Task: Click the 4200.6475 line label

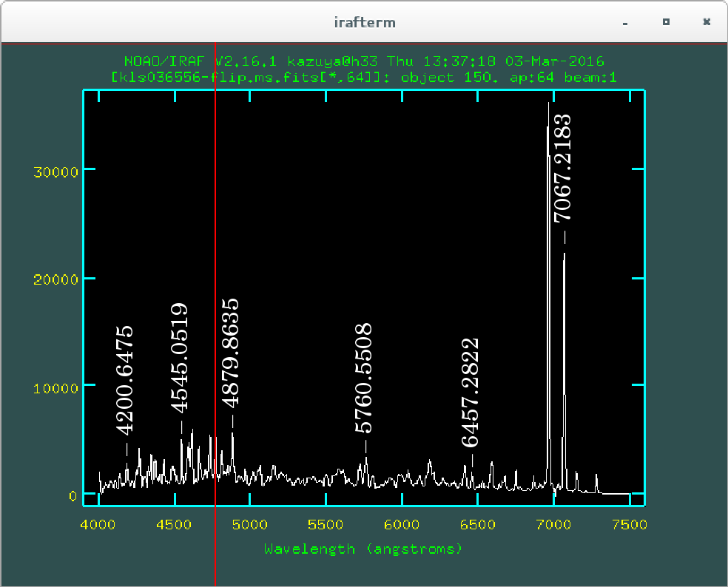Action: point(124,381)
